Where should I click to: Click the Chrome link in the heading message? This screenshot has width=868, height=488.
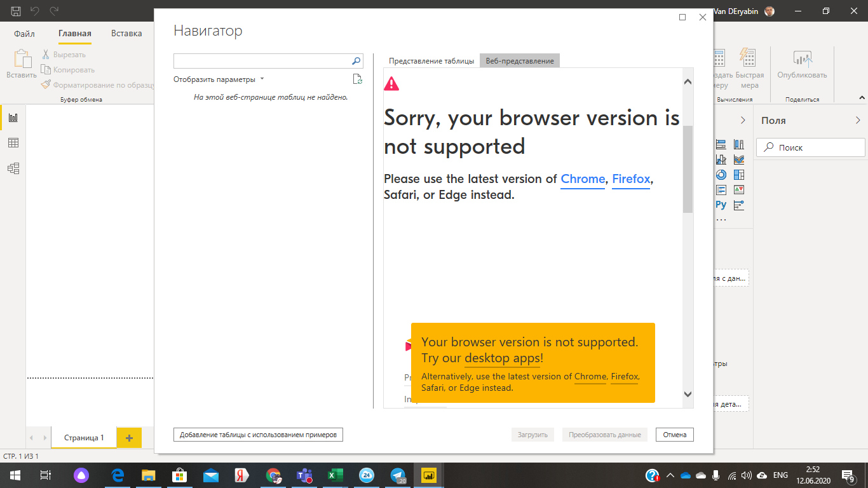point(583,179)
